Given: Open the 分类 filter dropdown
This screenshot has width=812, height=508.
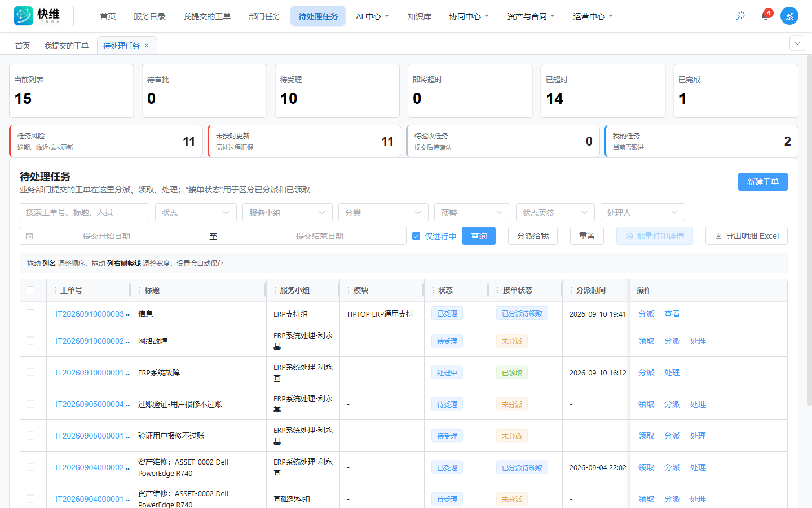Looking at the screenshot, I should (383, 212).
